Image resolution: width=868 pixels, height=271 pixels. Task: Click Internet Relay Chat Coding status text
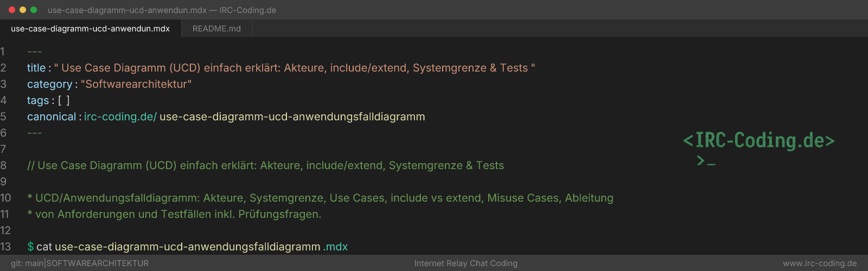pos(466,263)
